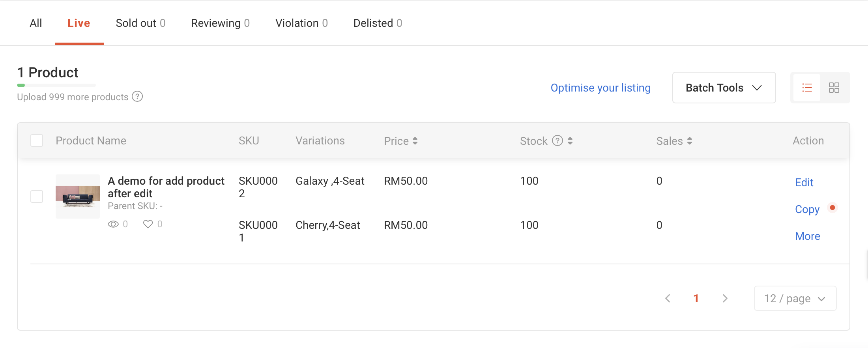The width and height of the screenshot is (868, 348).
Task: Click the heart likes icon on product
Action: coord(148,224)
